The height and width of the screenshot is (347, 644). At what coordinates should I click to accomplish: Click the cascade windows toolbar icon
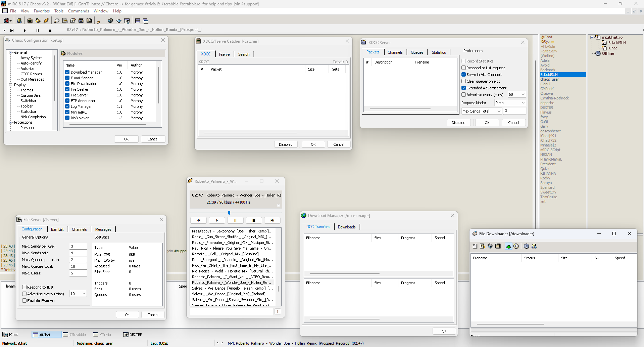[x=146, y=21]
